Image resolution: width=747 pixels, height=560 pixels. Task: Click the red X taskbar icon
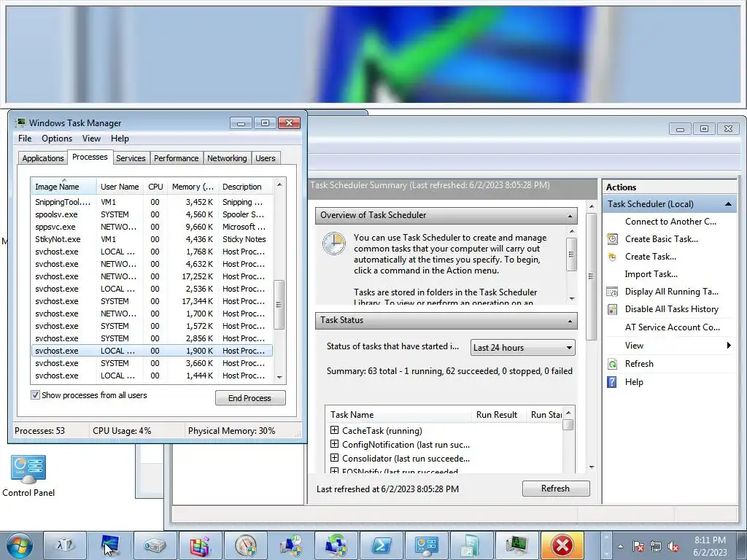(562, 545)
